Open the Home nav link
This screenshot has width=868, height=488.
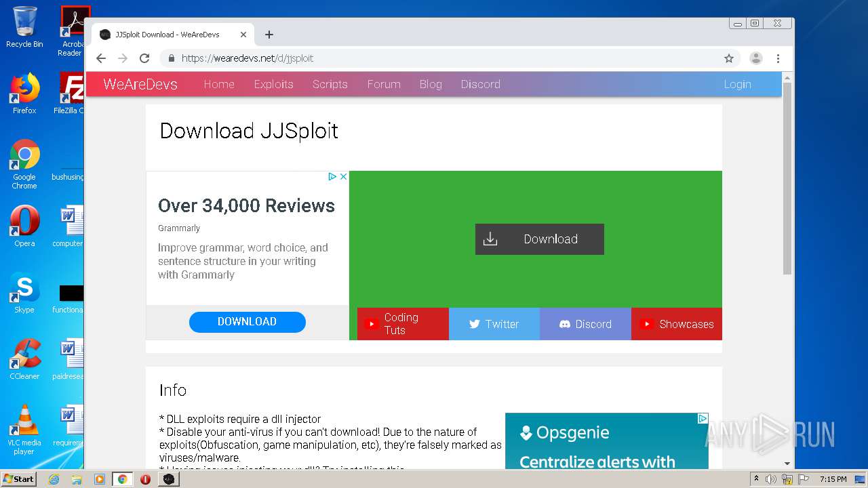tap(219, 84)
